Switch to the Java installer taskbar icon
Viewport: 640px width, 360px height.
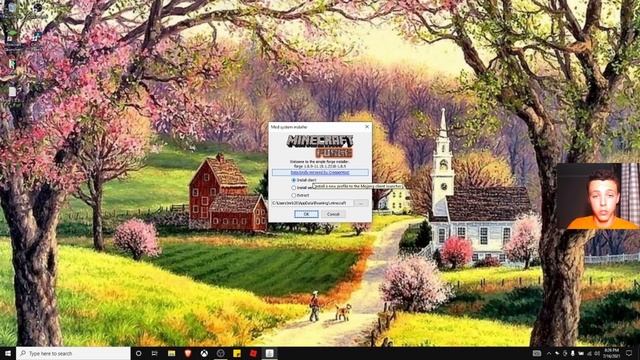pyautogui.click(x=269, y=353)
